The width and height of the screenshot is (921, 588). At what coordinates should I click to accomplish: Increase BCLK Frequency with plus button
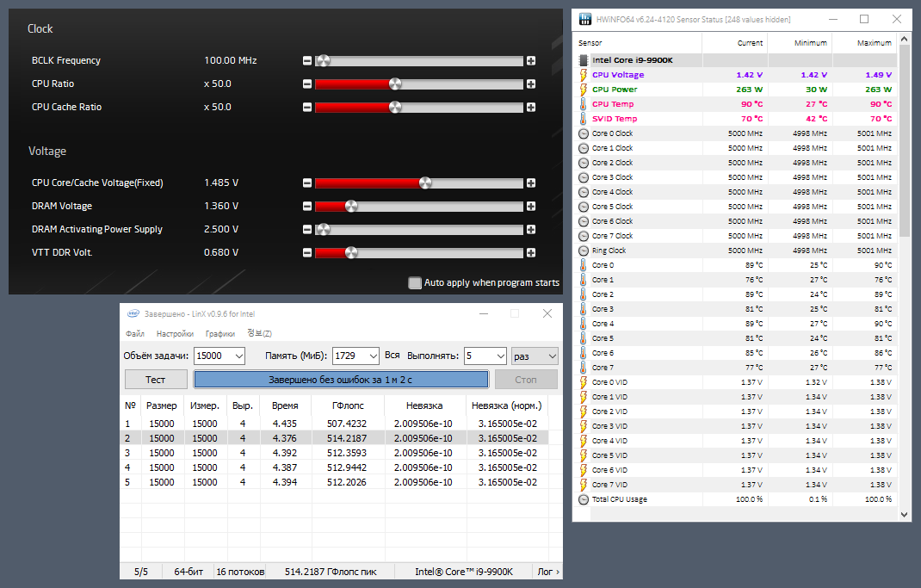pyautogui.click(x=531, y=60)
